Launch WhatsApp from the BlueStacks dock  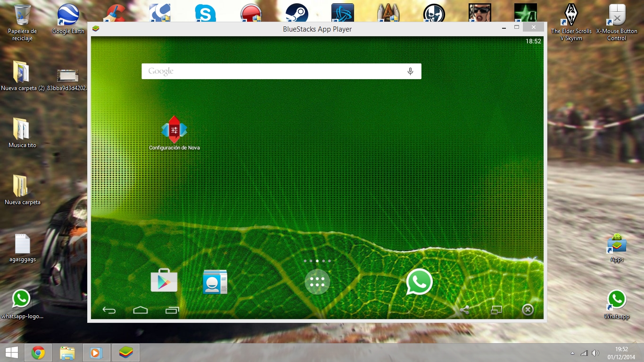(x=419, y=282)
